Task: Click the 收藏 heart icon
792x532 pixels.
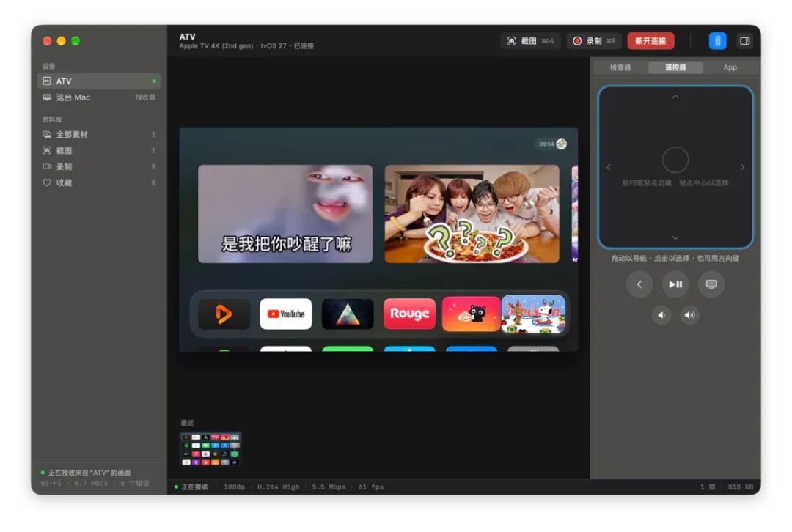Action: [x=47, y=182]
